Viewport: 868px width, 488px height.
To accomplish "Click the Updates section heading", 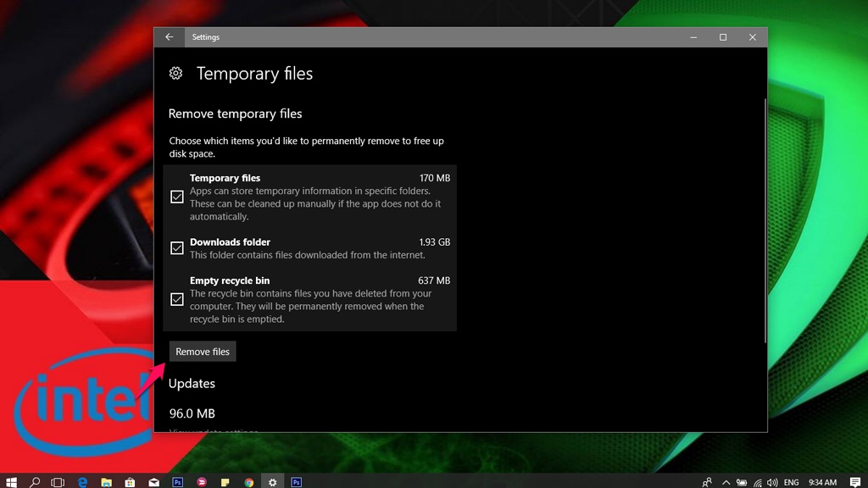I will pyautogui.click(x=192, y=384).
